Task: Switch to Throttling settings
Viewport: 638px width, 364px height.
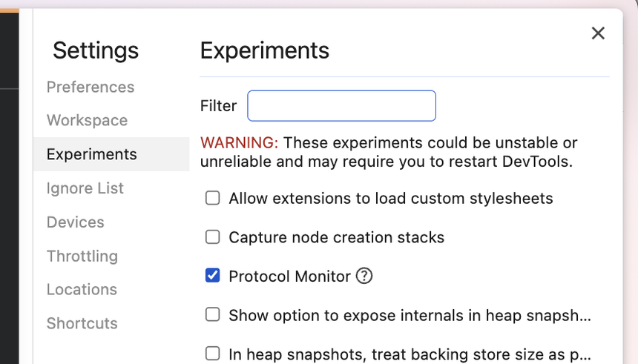Action: pyautogui.click(x=82, y=256)
